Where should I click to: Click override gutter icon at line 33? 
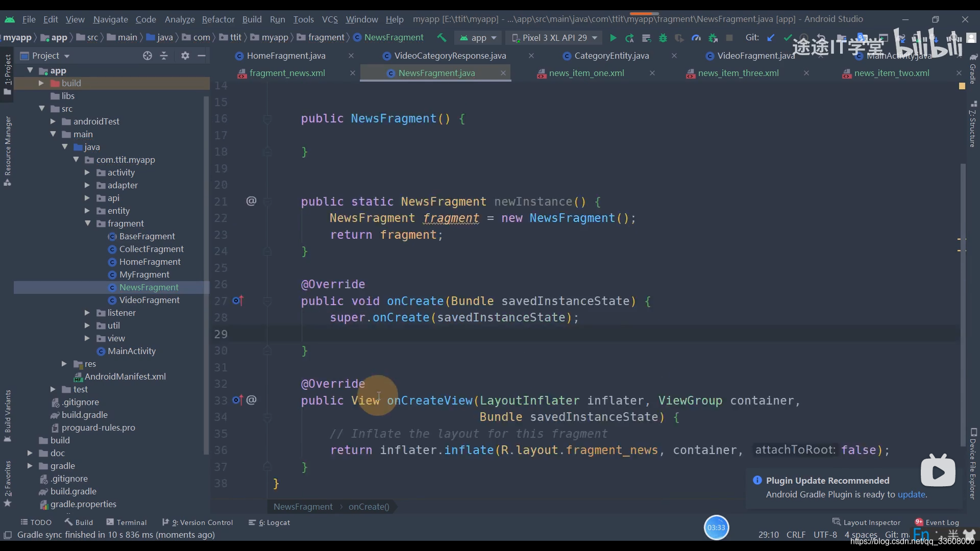pyautogui.click(x=238, y=400)
